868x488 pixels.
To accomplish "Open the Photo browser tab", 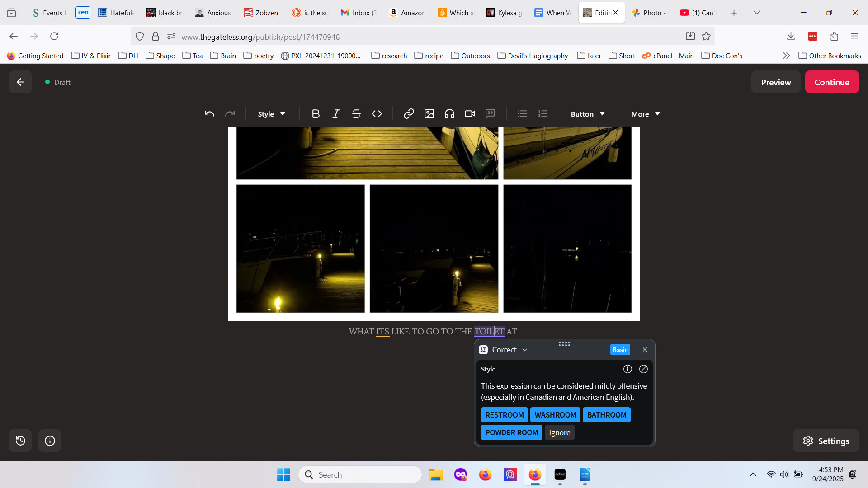I will (x=650, y=13).
